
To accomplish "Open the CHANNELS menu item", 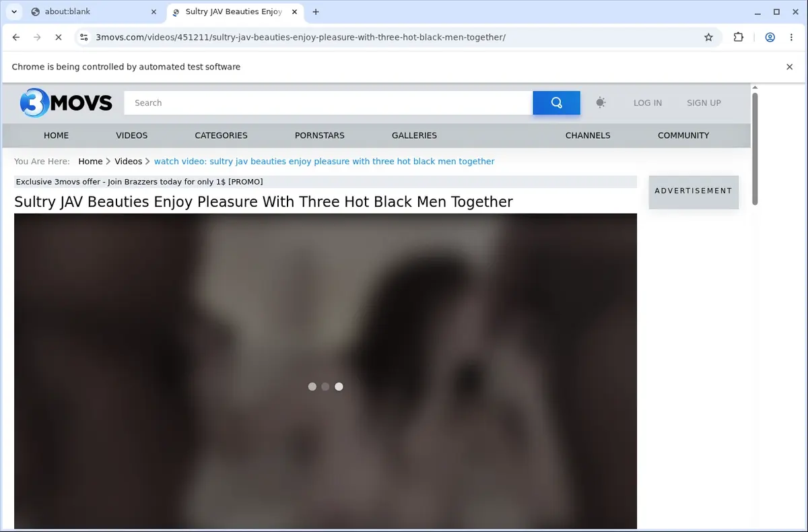I will (588, 135).
